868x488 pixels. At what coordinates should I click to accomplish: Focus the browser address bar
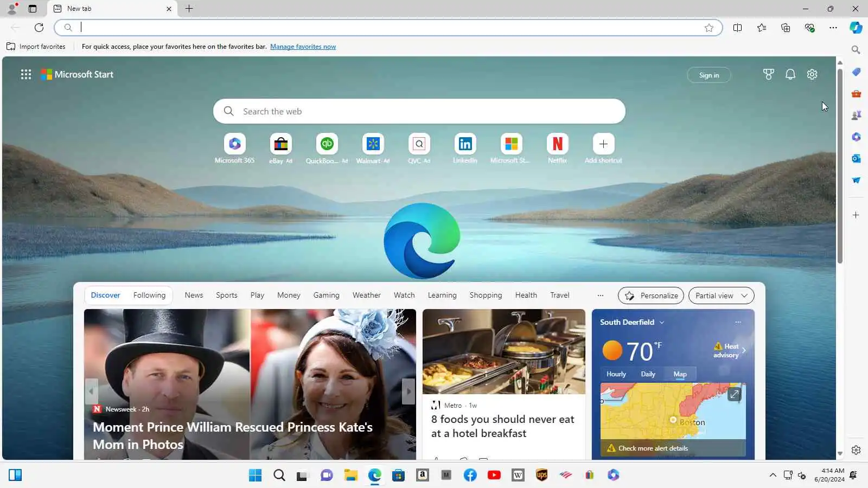pyautogui.click(x=388, y=28)
